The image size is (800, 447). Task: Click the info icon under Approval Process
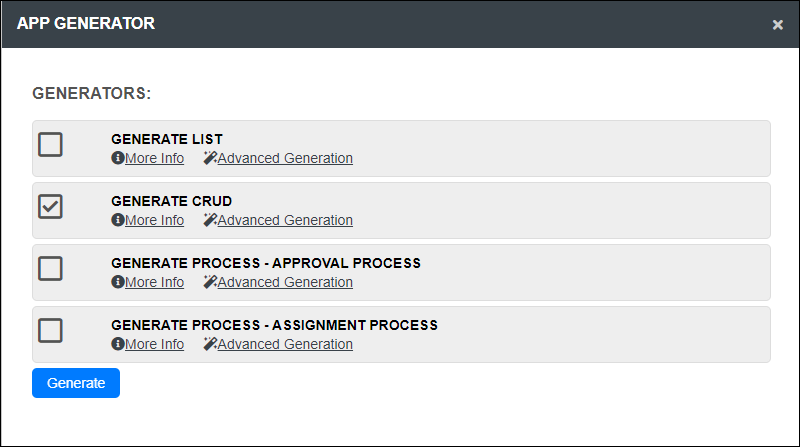118,282
